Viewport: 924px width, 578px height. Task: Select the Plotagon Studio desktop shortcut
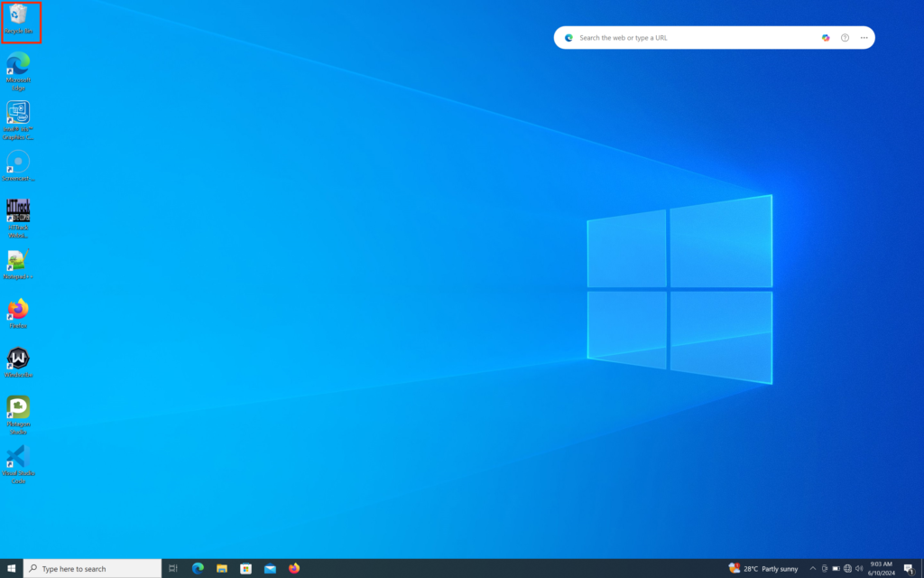(18, 415)
